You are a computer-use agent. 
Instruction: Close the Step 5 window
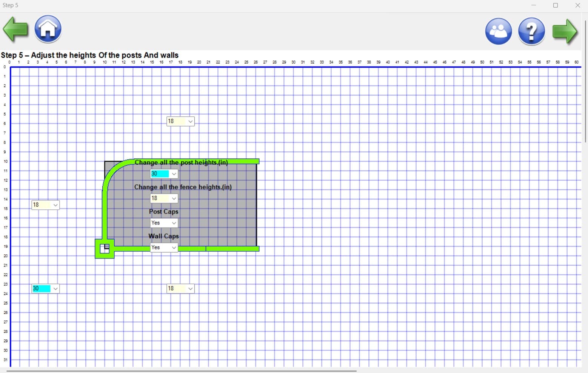click(x=577, y=5)
